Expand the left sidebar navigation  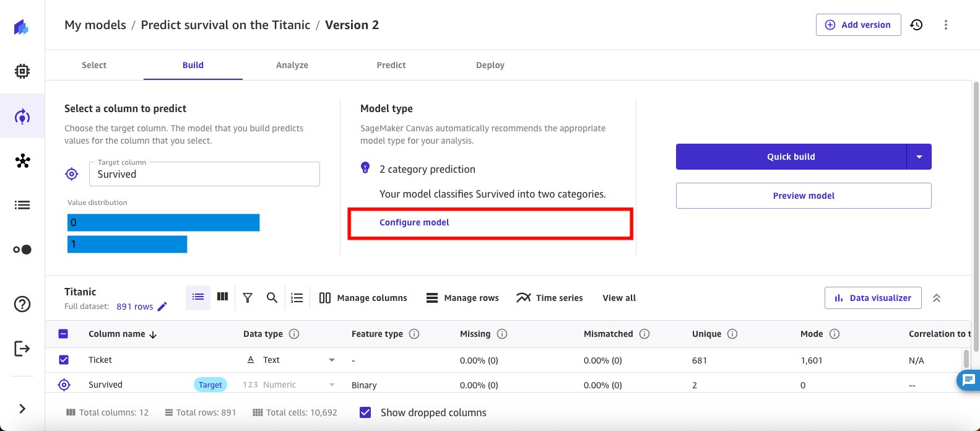coord(22,409)
